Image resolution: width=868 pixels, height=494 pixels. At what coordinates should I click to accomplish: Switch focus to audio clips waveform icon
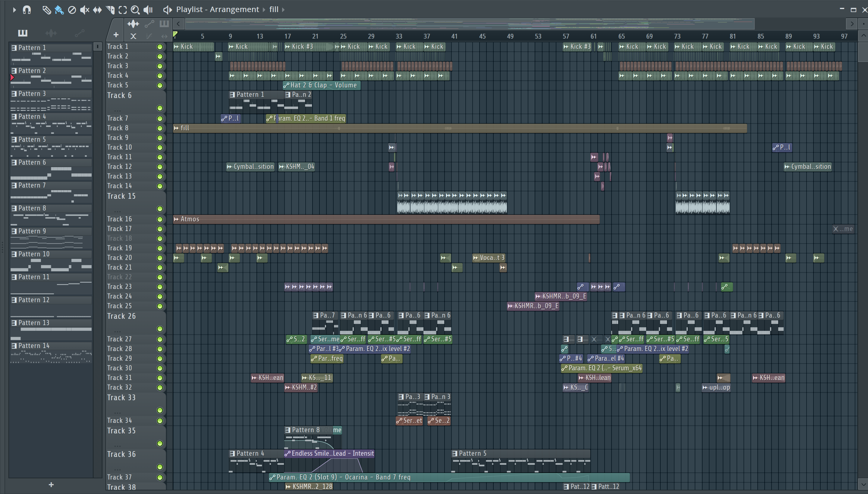[133, 24]
